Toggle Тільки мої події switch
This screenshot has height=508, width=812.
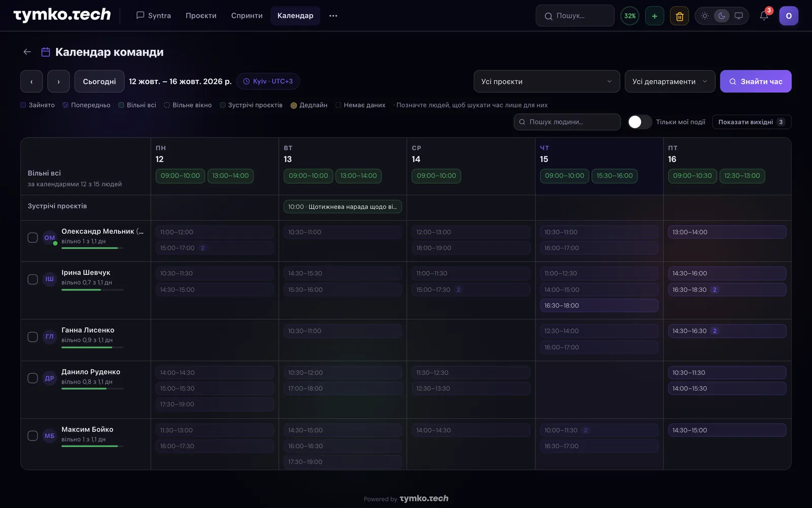coord(639,122)
